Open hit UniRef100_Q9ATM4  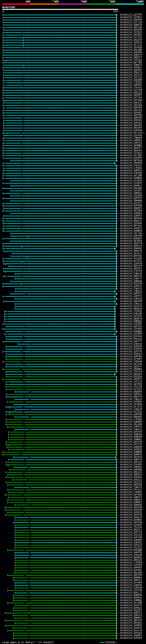131,20
